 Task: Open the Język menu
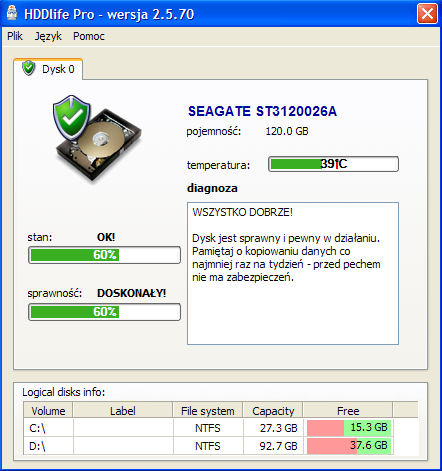48,36
